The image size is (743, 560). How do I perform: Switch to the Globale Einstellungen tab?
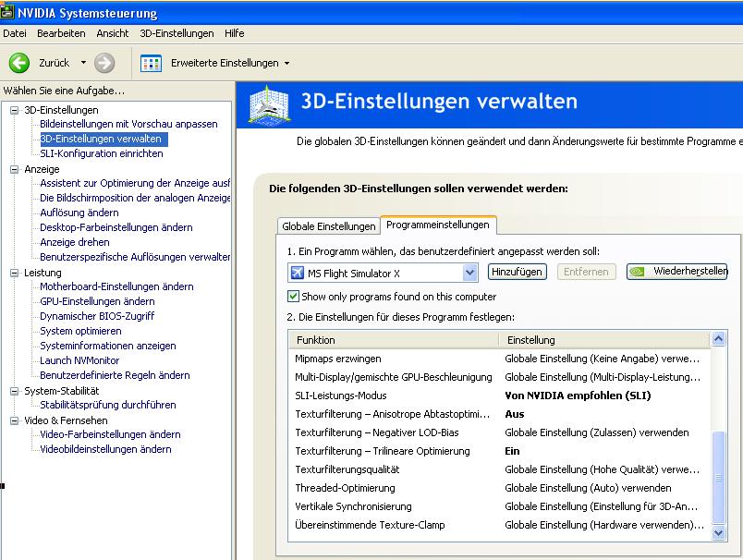click(328, 226)
